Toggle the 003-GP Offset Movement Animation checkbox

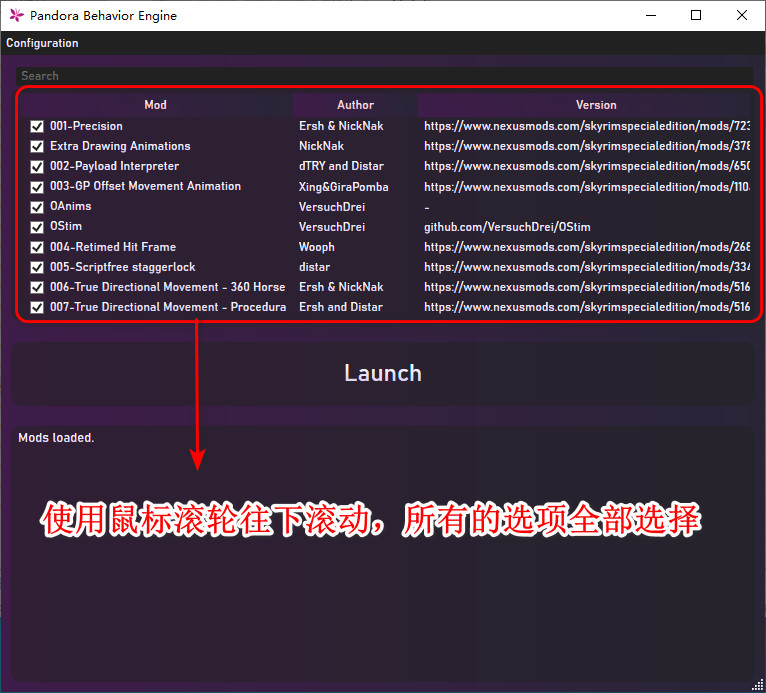[x=37, y=187]
